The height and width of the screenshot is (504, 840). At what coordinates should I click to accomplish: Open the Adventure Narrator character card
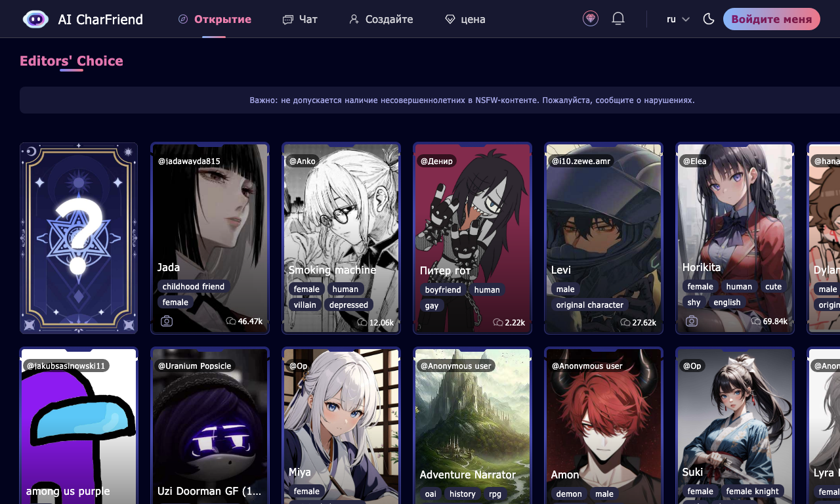(x=472, y=425)
